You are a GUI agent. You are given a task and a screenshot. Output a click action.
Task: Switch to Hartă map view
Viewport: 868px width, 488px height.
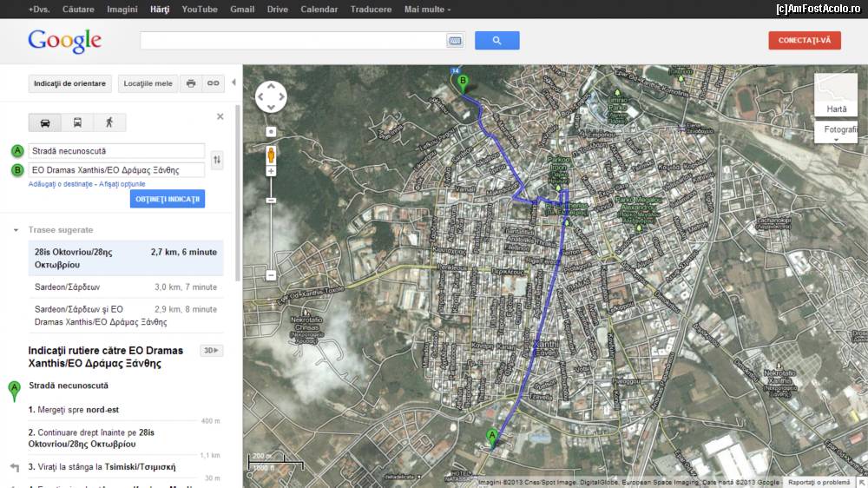[x=836, y=96]
